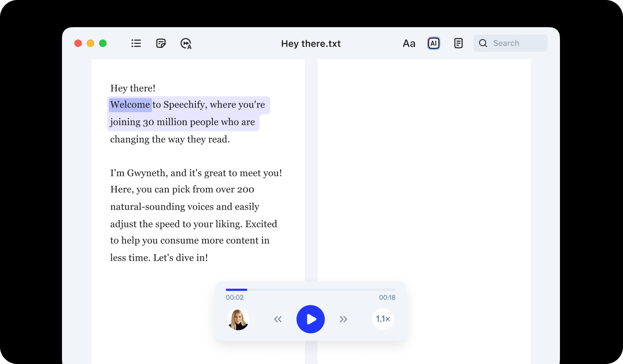Select the document title Hey there.txt
The height and width of the screenshot is (364, 623).
(x=311, y=43)
